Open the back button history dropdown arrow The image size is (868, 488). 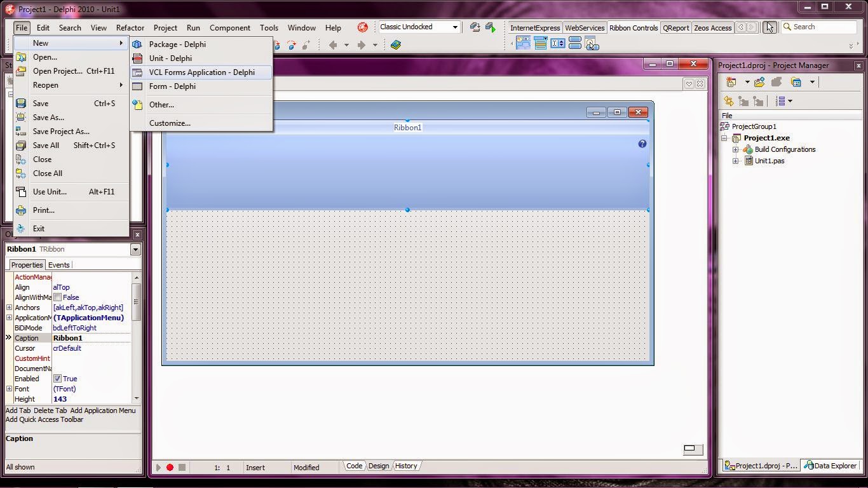(346, 45)
